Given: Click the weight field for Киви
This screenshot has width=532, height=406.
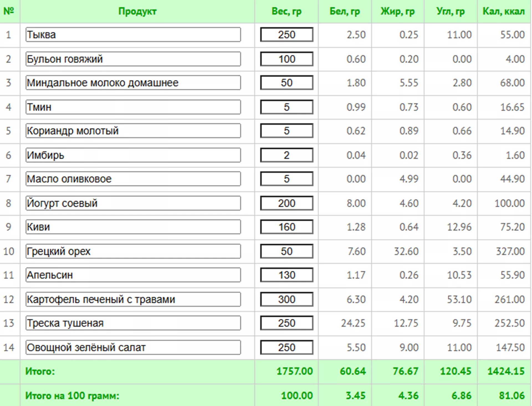Looking at the screenshot, I should pyautogui.click(x=287, y=227).
